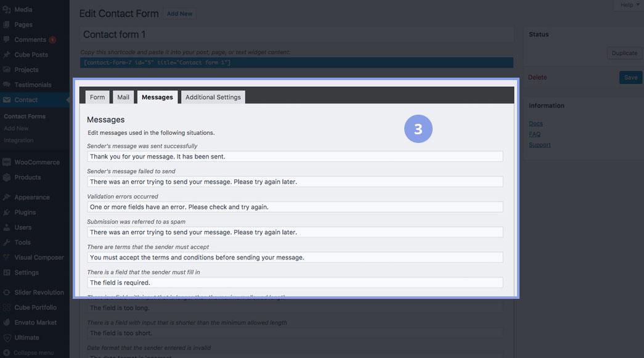Image resolution: width=644 pixels, height=358 pixels.
Task: Switch to the Mail tab
Action: coord(123,97)
